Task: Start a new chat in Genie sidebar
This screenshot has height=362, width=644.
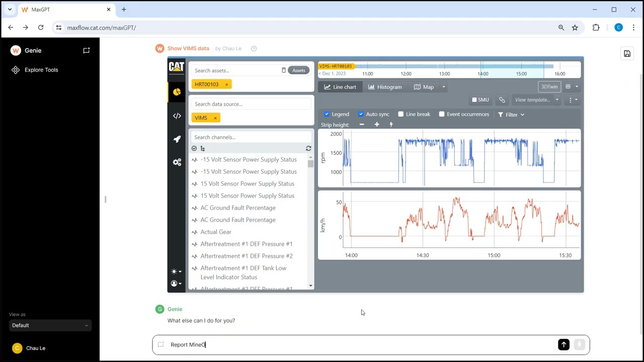Action: coord(87,50)
